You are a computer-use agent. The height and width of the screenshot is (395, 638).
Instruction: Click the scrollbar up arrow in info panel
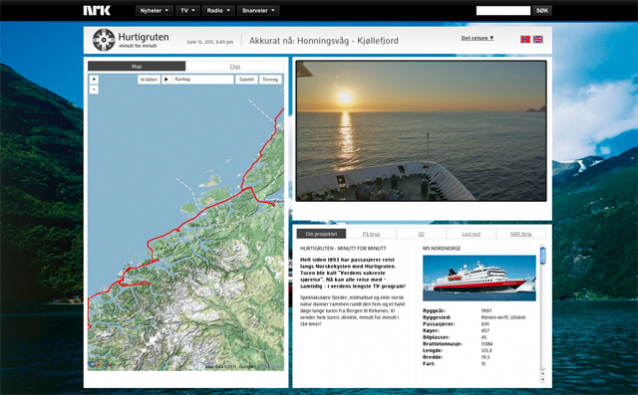point(542,373)
